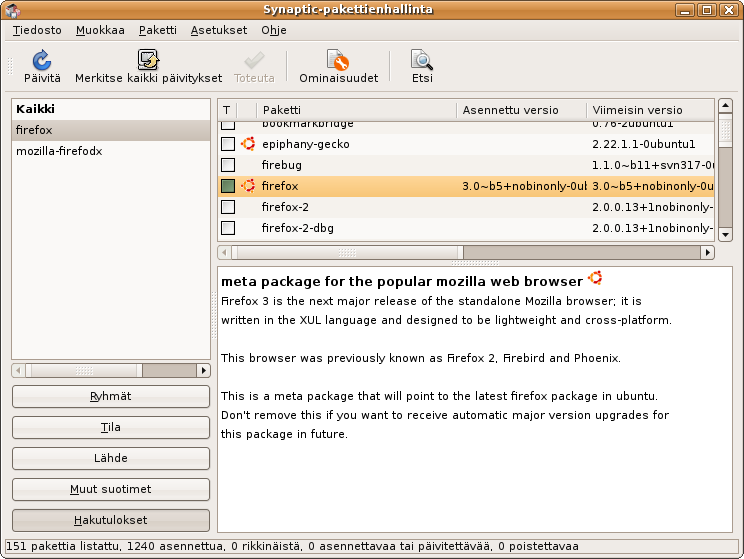Maximize the Synaptic window
The width and height of the screenshot is (744, 559).
pyautogui.click(x=707, y=9)
